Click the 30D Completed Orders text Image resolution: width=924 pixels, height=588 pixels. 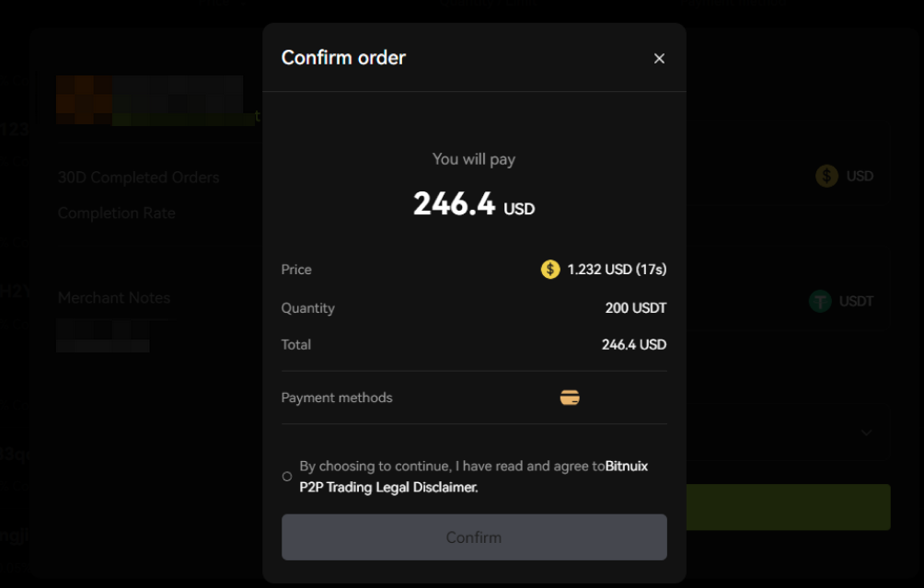pyautogui.click(x=139, y=177)
